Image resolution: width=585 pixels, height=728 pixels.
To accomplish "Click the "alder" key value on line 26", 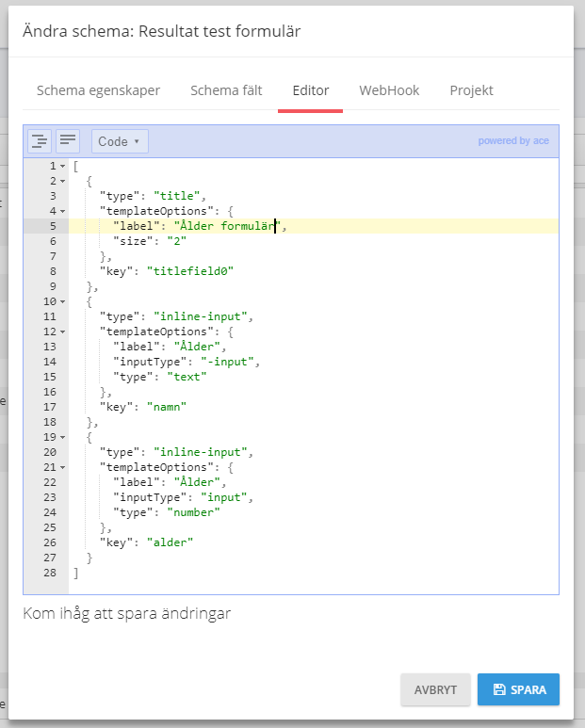I will click(x=170, y=542).
